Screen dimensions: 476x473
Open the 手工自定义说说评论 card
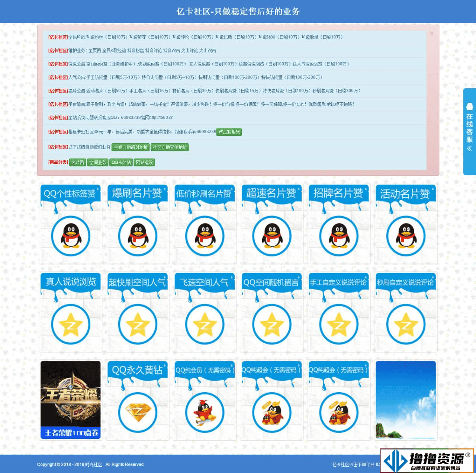coord(339,312)
